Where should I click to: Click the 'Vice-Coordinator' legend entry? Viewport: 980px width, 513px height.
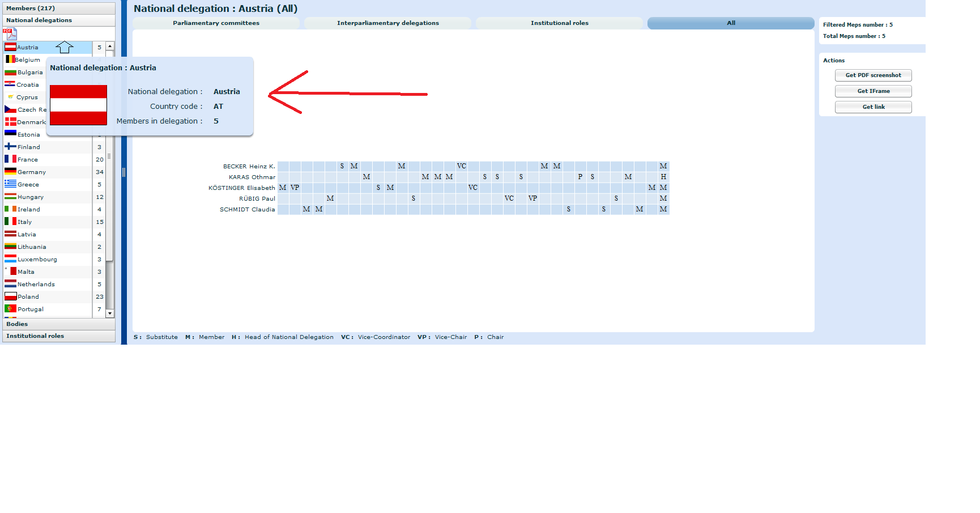376,337
